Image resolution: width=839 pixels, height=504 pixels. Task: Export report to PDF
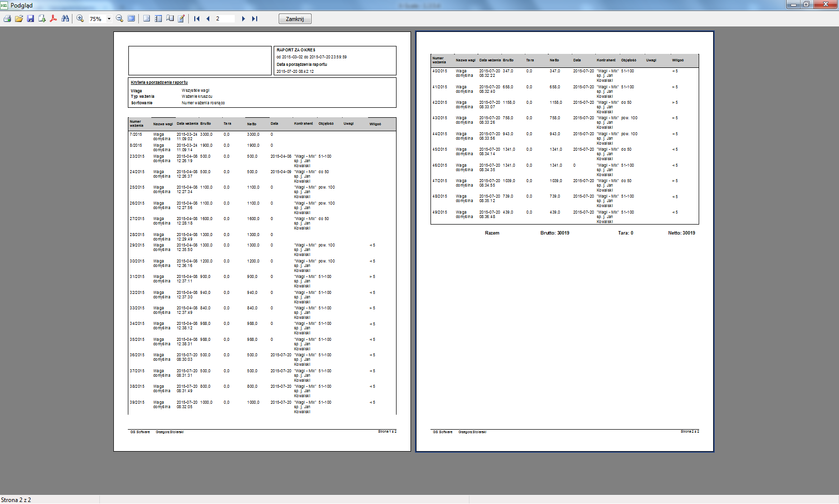tap(53, 18)
